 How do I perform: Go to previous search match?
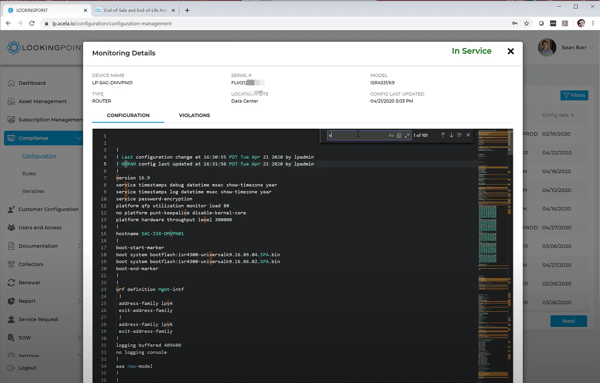pos(443,135)
